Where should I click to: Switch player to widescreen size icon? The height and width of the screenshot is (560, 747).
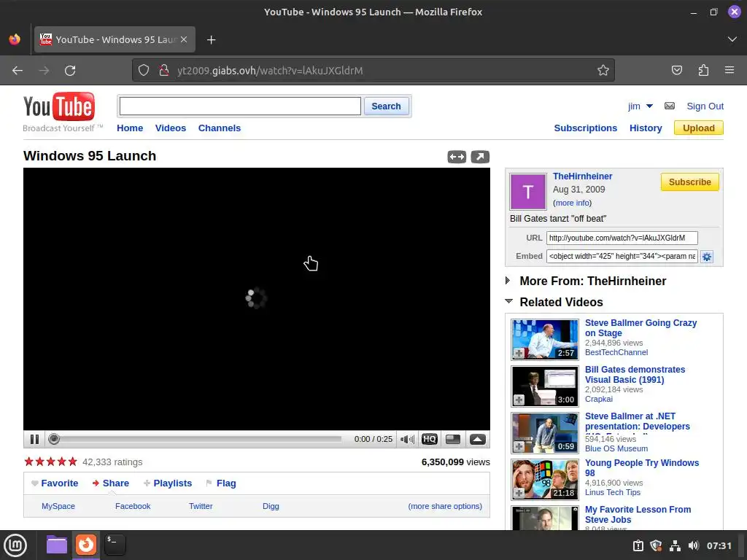tap(452, 439)
